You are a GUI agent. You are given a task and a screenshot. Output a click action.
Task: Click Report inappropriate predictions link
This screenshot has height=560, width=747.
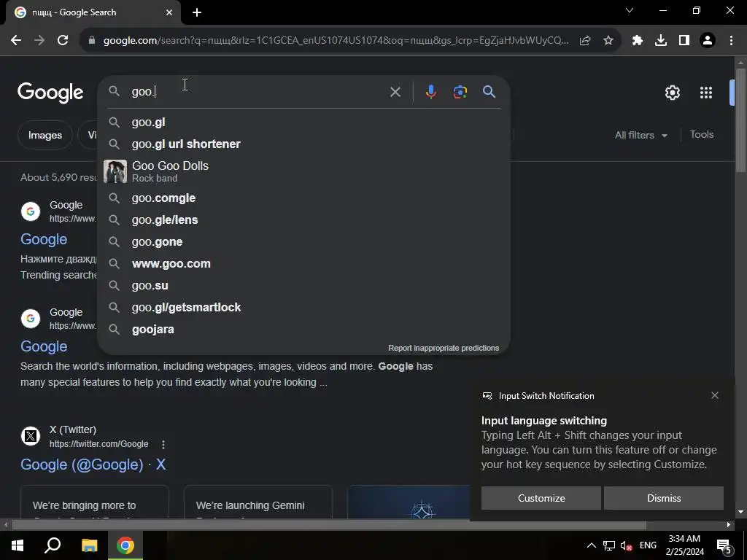pyautogui.click(x=444, y=348)
